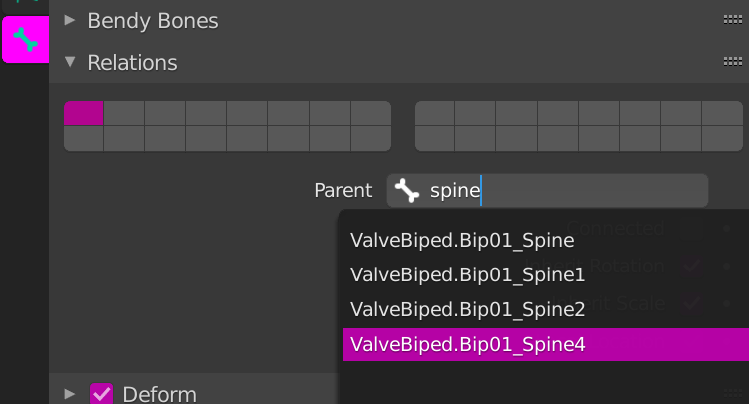Enable first layer of the right layer block
This screenshot has width=749, height=404.
pos(435,113)
